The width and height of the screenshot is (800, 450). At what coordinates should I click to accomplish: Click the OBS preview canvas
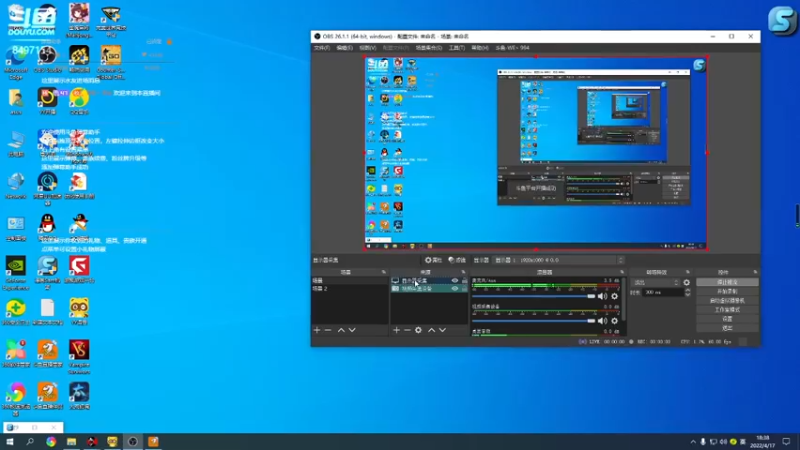(x=536, y=153)
